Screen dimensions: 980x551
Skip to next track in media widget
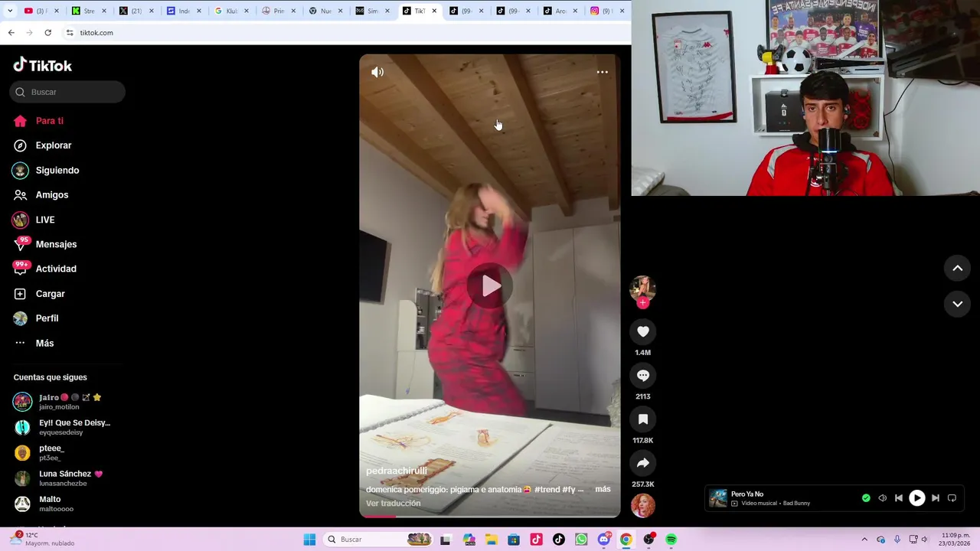935,498
